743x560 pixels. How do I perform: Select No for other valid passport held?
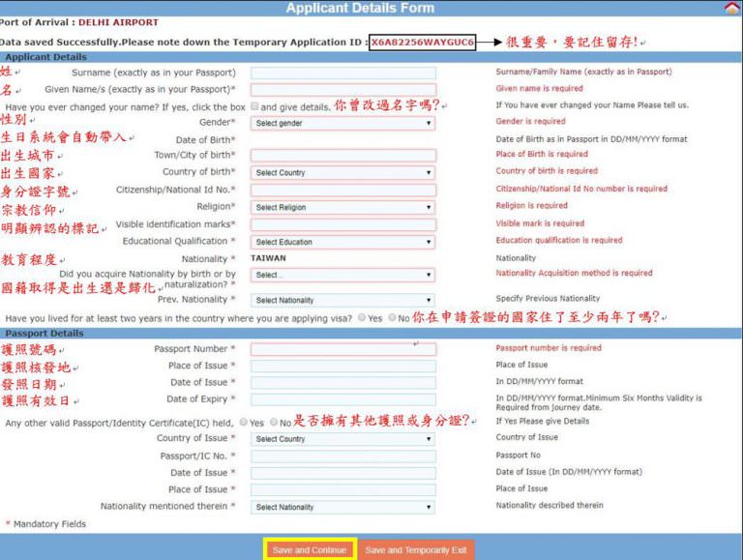pos(274,423)
